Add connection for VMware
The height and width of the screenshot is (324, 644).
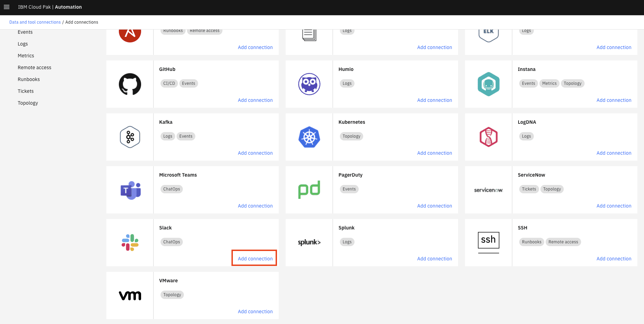pos(255,311)
